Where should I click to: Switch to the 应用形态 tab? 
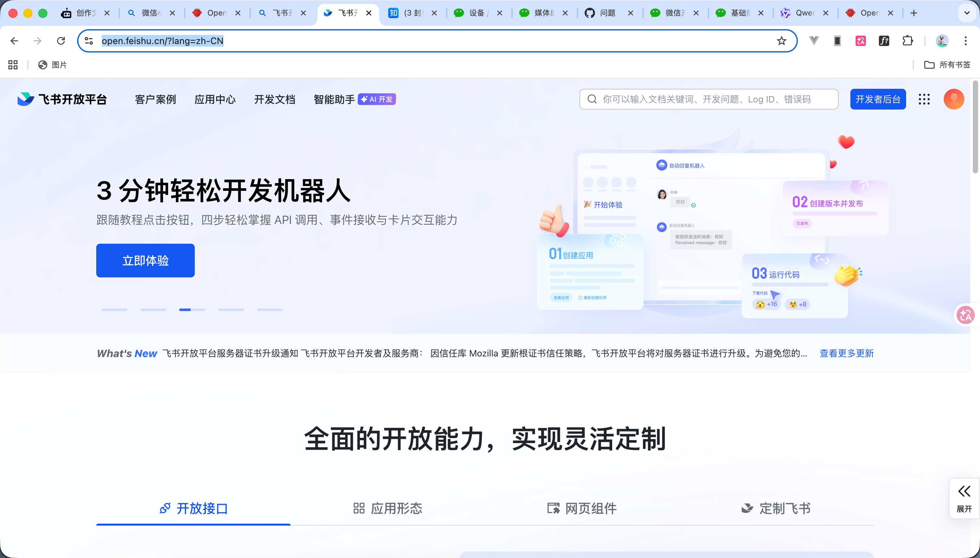point(387,508)
